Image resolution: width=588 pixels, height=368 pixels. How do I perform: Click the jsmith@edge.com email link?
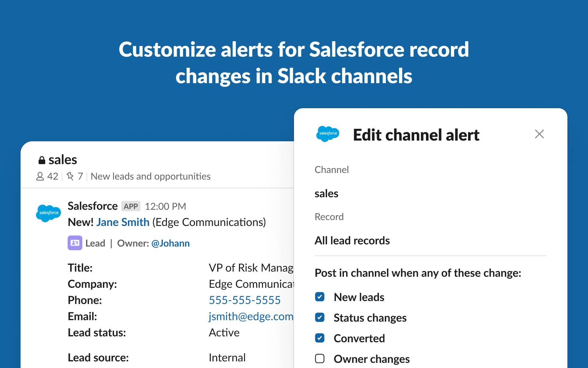[x=251, y=316]
